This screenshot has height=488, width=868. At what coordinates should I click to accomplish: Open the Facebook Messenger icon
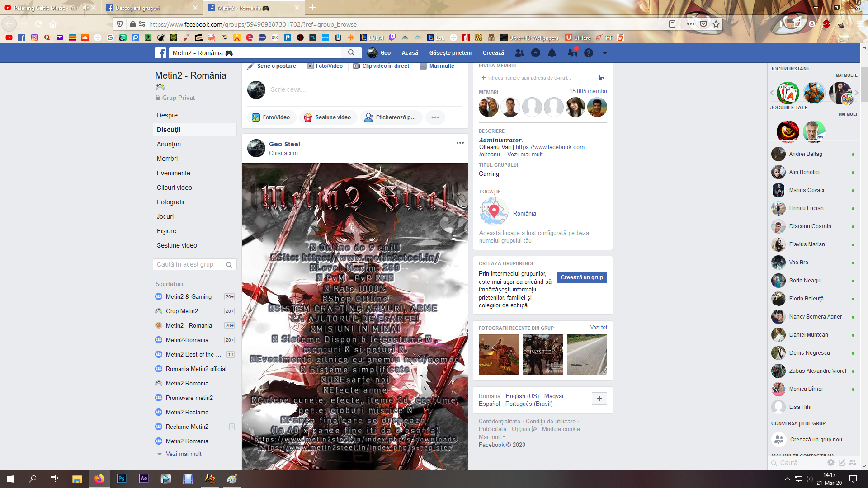pos(536,53)
